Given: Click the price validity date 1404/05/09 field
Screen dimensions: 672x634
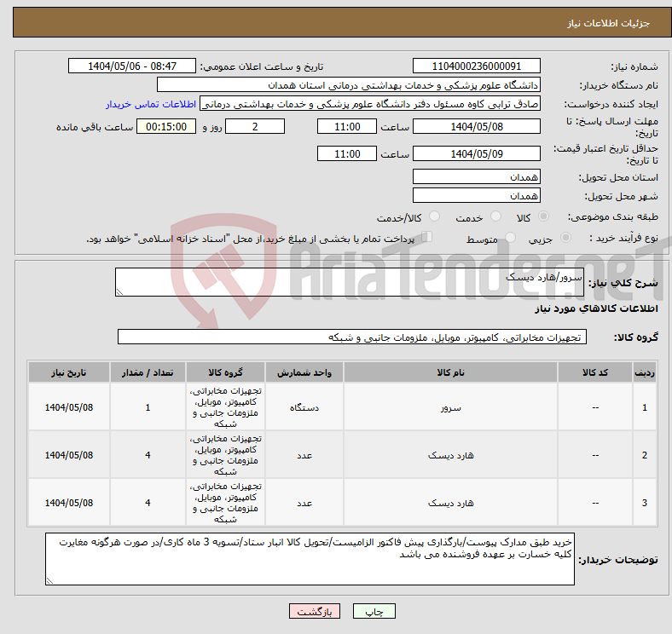Looking at the screenshot, I should (x=476, y=153).
